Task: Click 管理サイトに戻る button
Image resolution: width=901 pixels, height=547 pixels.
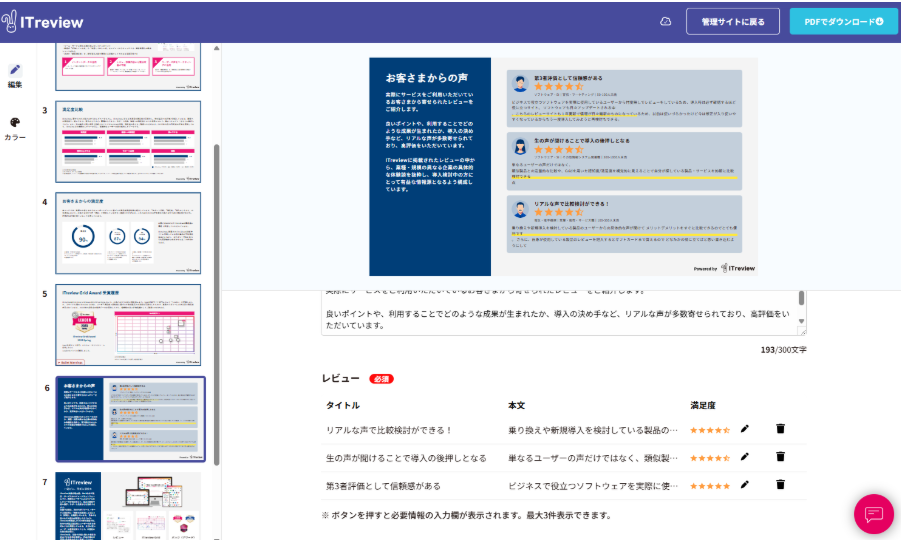Action: click(733, 22)
